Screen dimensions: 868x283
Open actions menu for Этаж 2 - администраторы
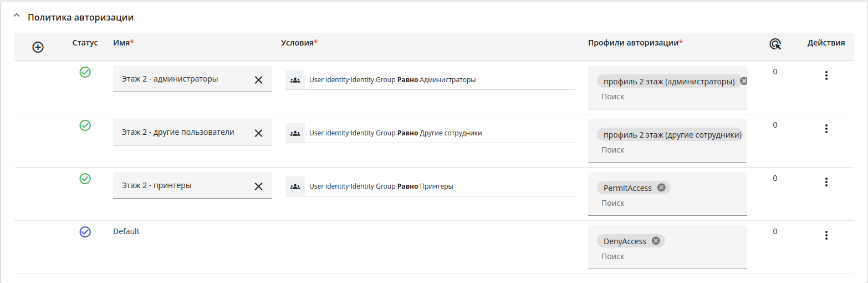pos(826,75)
